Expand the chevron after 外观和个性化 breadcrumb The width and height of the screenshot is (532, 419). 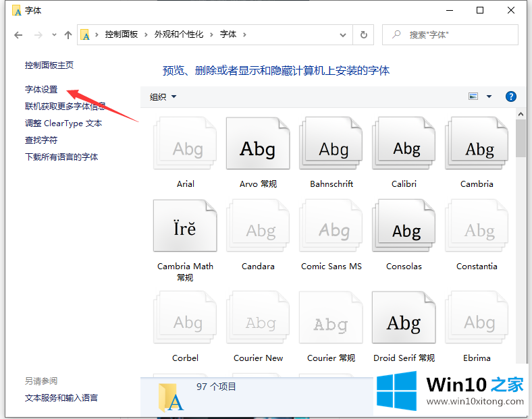(x=211, y=34)
